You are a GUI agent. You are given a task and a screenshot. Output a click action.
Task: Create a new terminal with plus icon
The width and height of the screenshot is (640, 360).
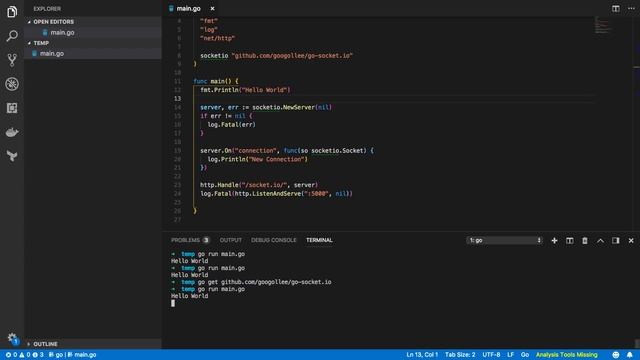point(554,240)
